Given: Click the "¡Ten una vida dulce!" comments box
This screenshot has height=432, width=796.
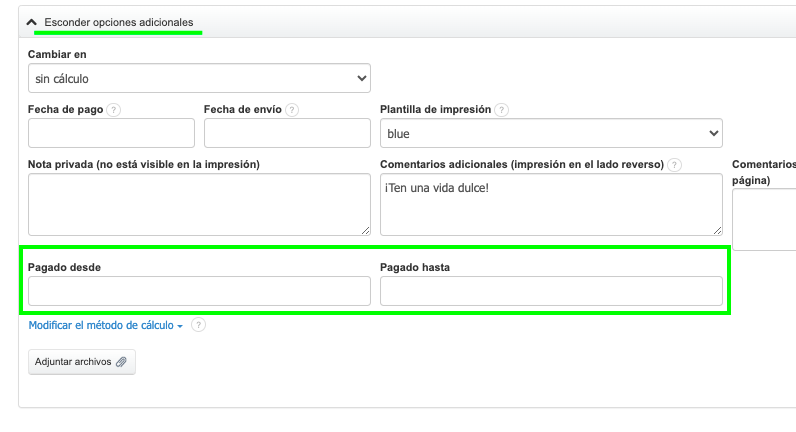Looking at the screenshot, I should (x=551, y=204).
